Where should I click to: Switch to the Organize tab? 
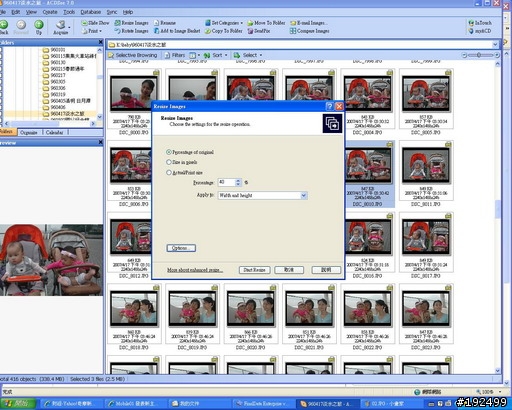[29, 132]
